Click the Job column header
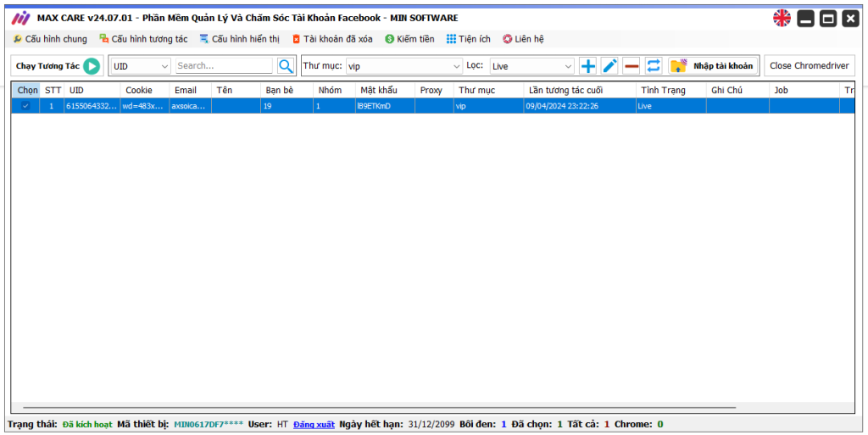Viewport: 868px width, 435px height. click(804, 90)
